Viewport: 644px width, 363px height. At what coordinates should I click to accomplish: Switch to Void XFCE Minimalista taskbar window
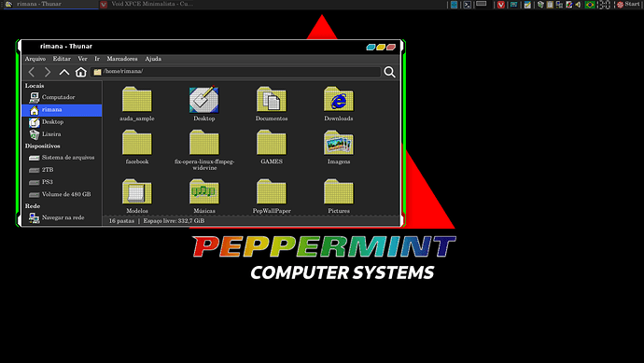click(147, 5)
